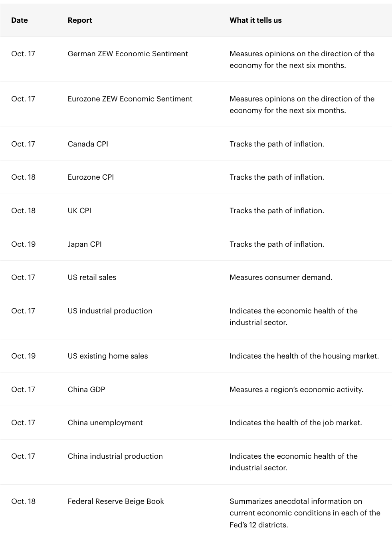Click the China industrial production entry
Viewport: 392px width, 539px height.
[x=115, y=456]
